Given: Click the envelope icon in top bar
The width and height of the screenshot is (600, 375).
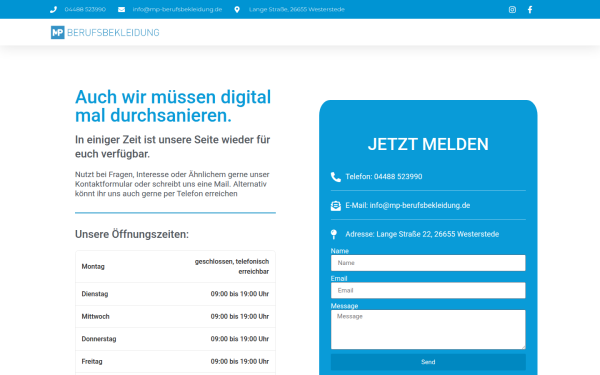Looking at the screenshot, I should pyautogui.click(x=121, y=10).
